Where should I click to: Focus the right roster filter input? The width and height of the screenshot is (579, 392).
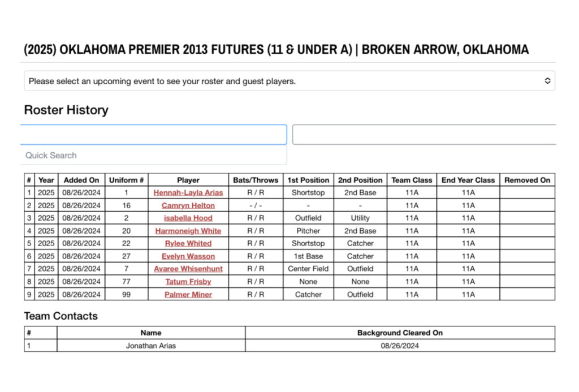point(424,135)
